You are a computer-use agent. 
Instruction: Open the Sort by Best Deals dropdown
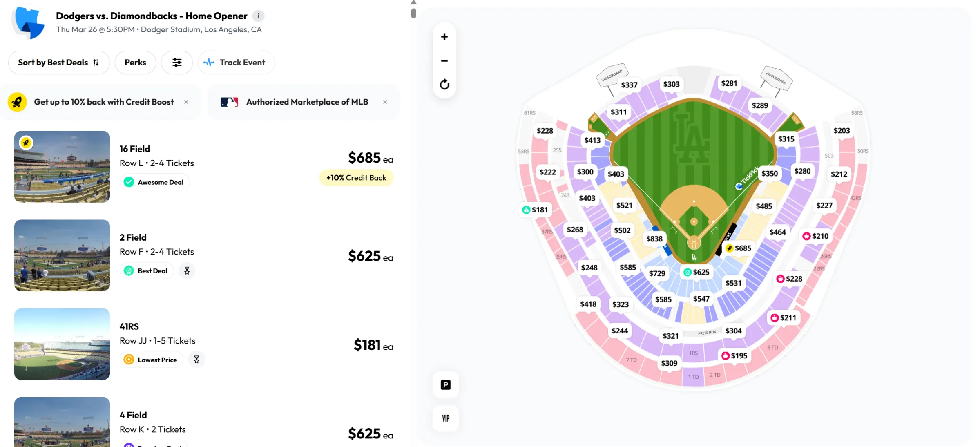point(58,62)
